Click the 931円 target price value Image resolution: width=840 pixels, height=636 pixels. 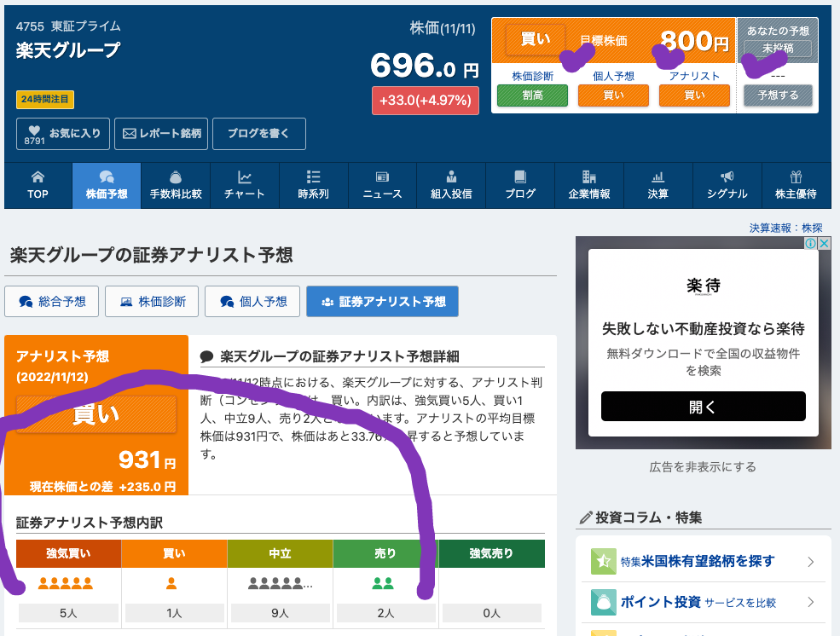[x=148, y=460]
